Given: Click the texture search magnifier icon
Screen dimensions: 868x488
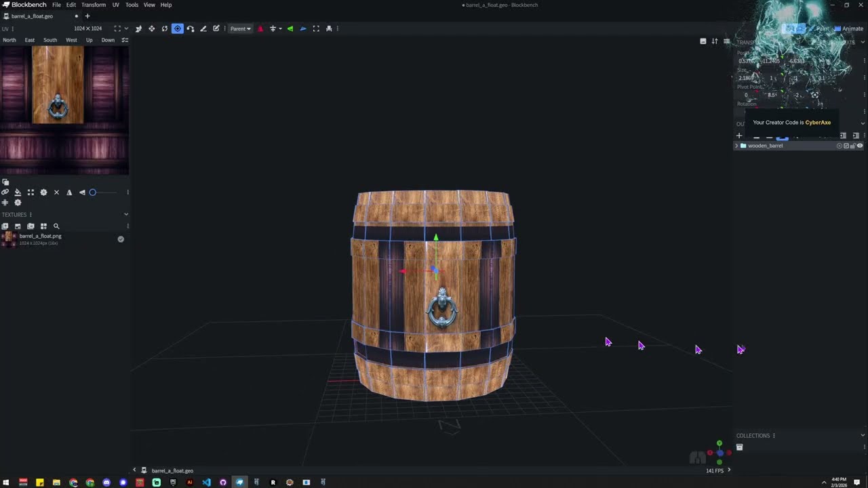Looking at the screenshot, I should [56, 226].
